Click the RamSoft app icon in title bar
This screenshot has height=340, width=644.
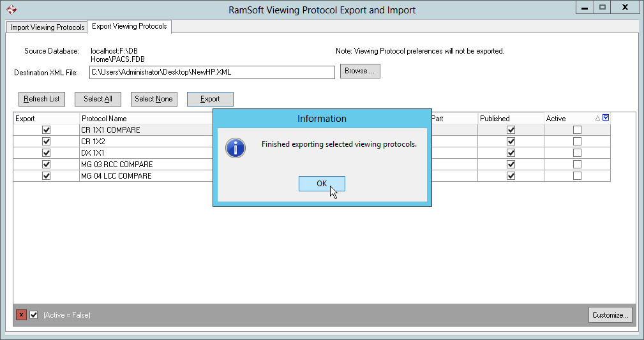(11, 10)
